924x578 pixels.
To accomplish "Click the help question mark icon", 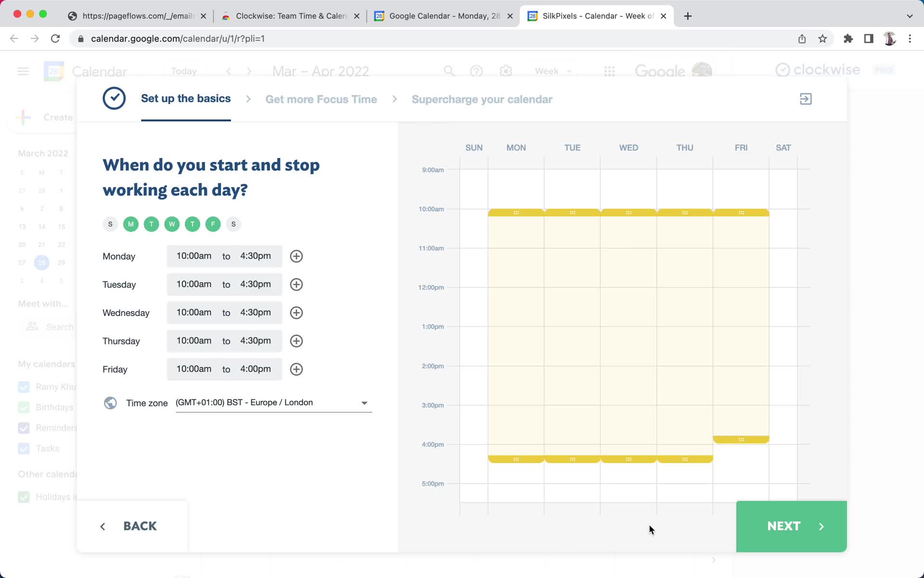I will click(476, 71).
